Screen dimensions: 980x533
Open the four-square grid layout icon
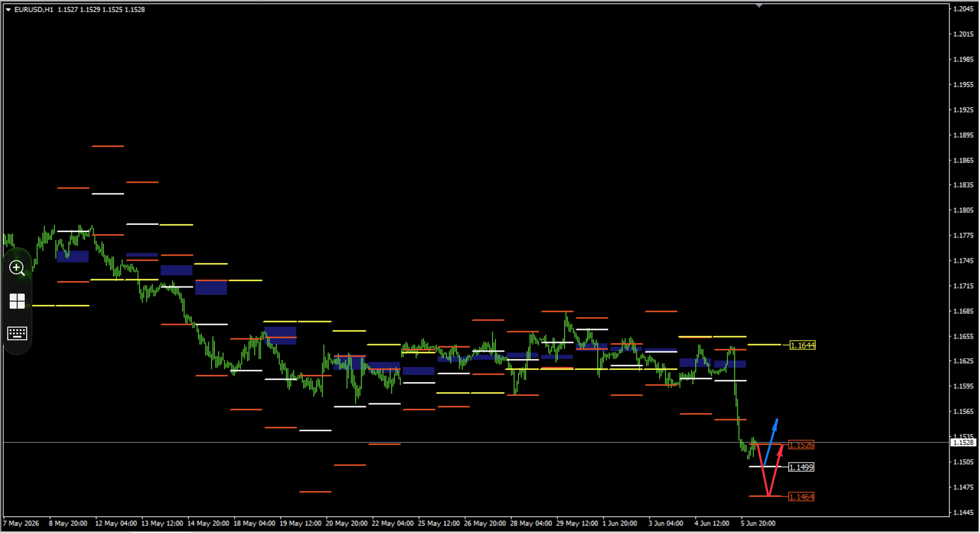coord(17,301)
